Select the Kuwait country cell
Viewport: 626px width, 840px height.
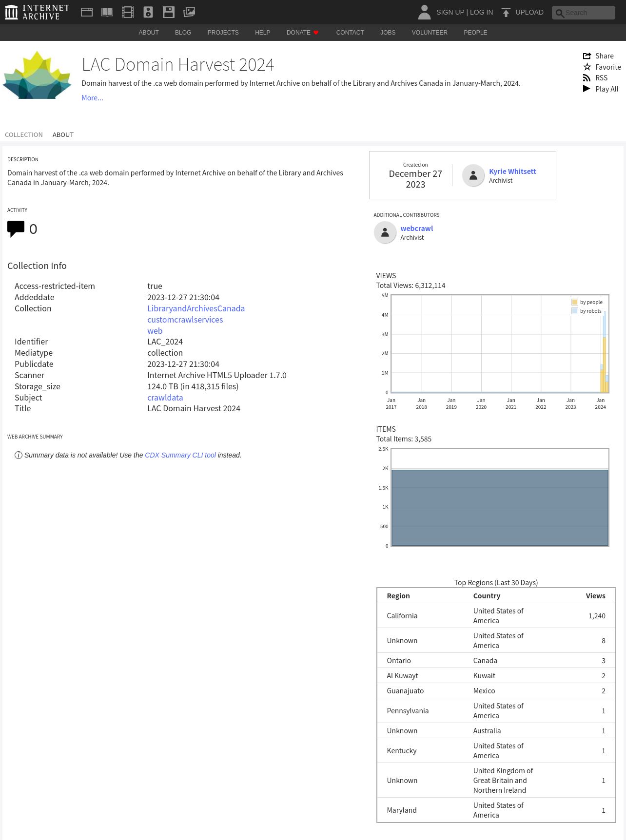484,676
